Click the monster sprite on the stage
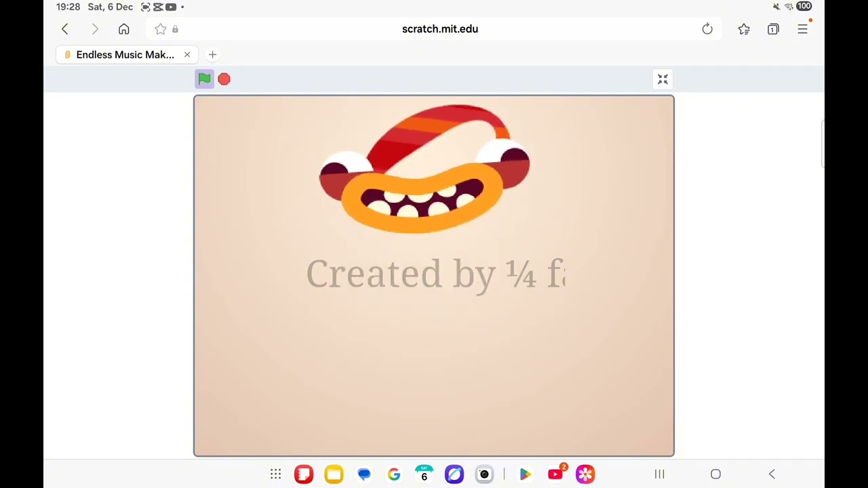 (x=425, y=169)
